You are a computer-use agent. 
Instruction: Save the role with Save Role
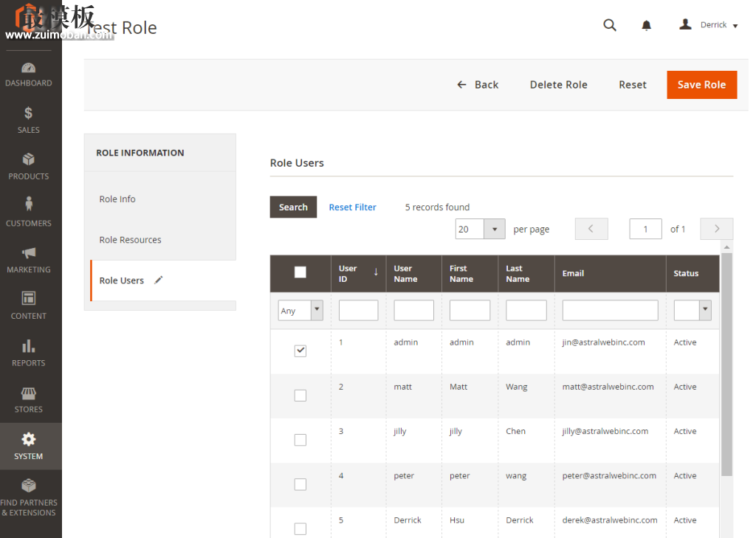point(701,85)
